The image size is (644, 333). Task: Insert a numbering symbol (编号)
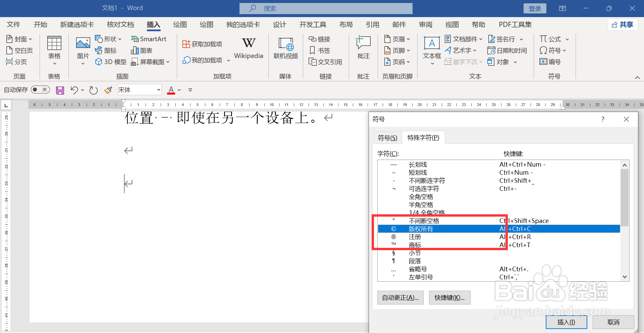[550, 62]
